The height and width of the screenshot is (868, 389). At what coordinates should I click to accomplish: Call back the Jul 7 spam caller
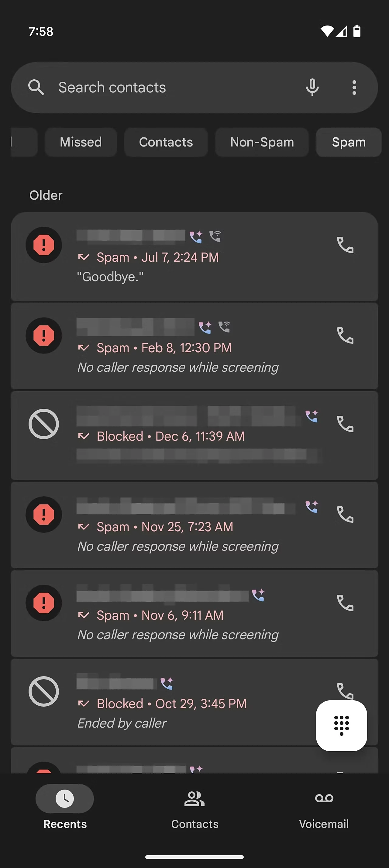click(345, 245)
